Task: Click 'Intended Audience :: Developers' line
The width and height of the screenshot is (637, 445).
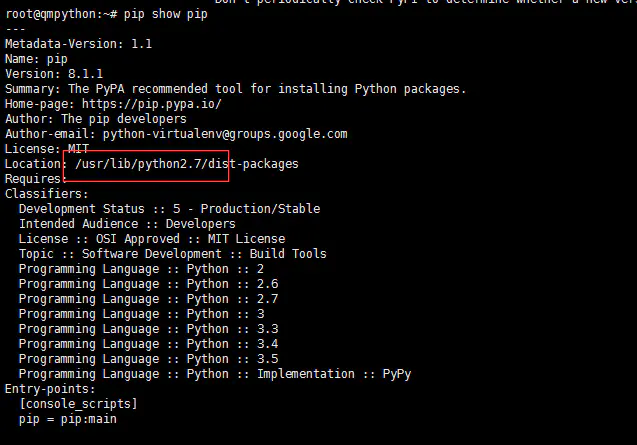Action: point(127,224)
